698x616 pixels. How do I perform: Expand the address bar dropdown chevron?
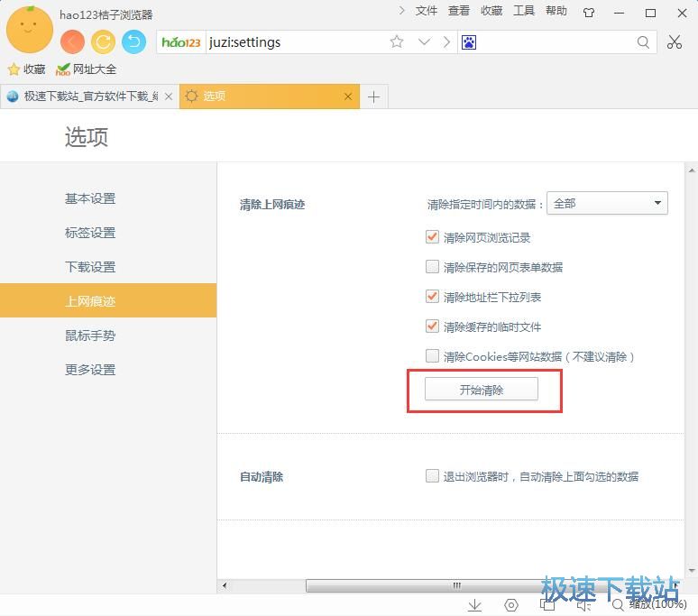pyautogui.click(x=423, y=42)
